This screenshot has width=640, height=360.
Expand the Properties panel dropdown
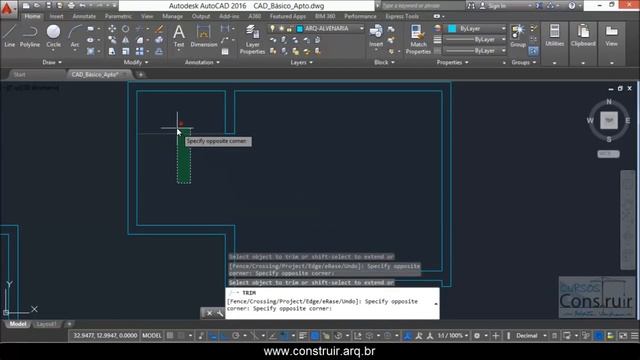tap(452, 62)
